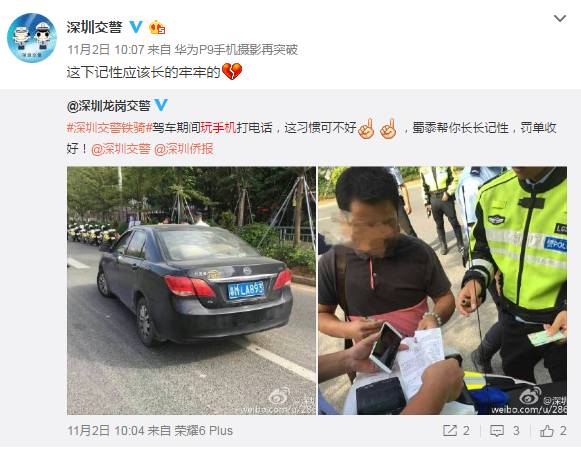
Task: Open 华为P9手机摄影再突破 source link
Action: 236,49
